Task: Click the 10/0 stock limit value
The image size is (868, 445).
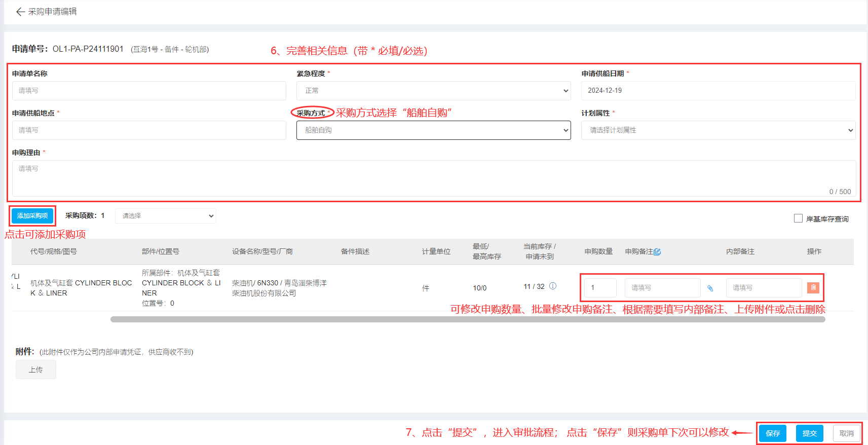Action: [x=479, y=288]
